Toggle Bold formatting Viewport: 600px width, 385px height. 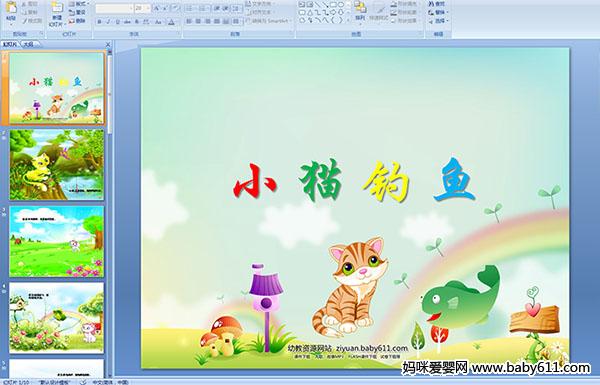click(x=99, y=22)
